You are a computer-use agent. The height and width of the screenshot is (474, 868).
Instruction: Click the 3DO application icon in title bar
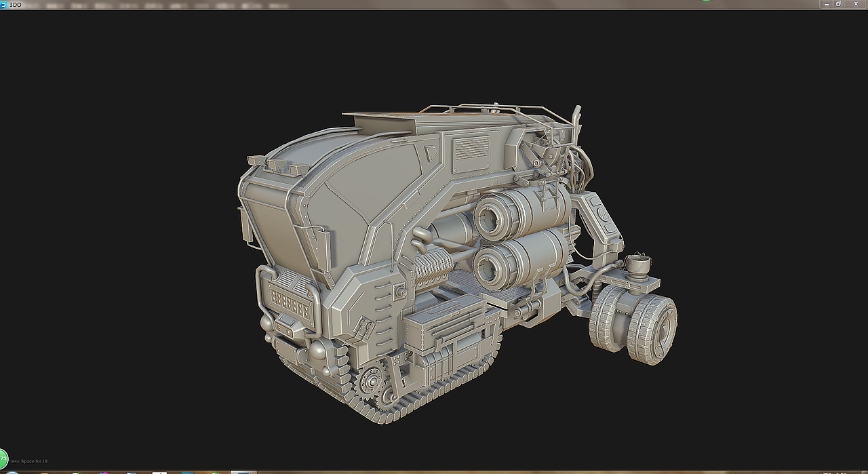point(3,4)
